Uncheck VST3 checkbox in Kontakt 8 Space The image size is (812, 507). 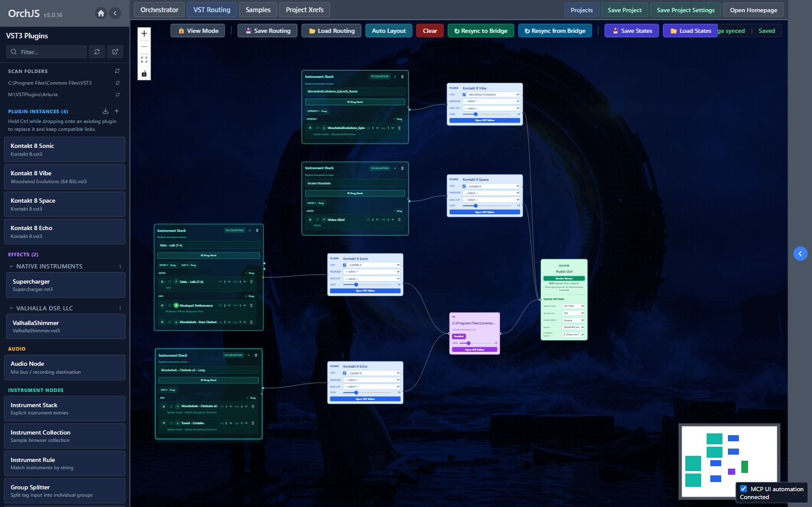[x=464, y=186]
